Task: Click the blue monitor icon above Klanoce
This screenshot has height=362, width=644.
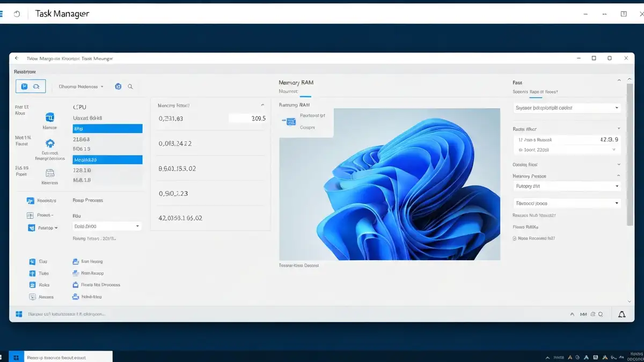Action: coord(50,117)
